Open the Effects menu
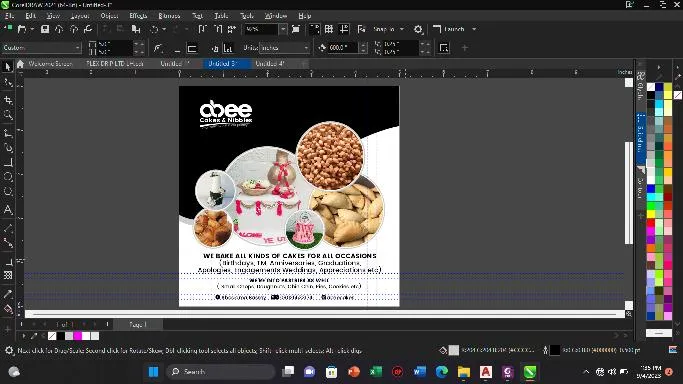The height and width of the screenshot is (384, 683). point(138,16)
